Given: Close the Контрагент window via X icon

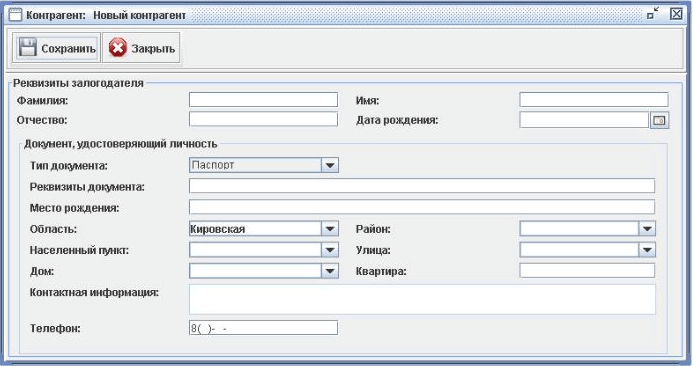Looking at the screenshot, I should tap(676, 14).
